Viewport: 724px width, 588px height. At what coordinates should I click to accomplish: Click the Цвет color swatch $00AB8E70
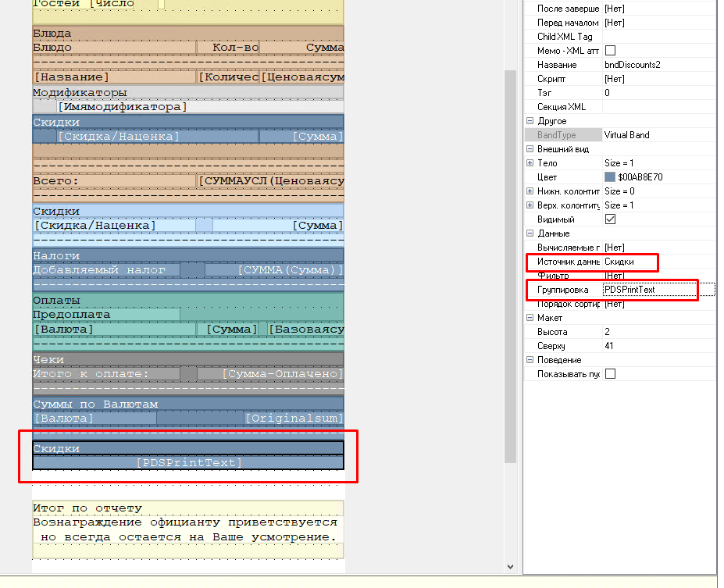610,177
